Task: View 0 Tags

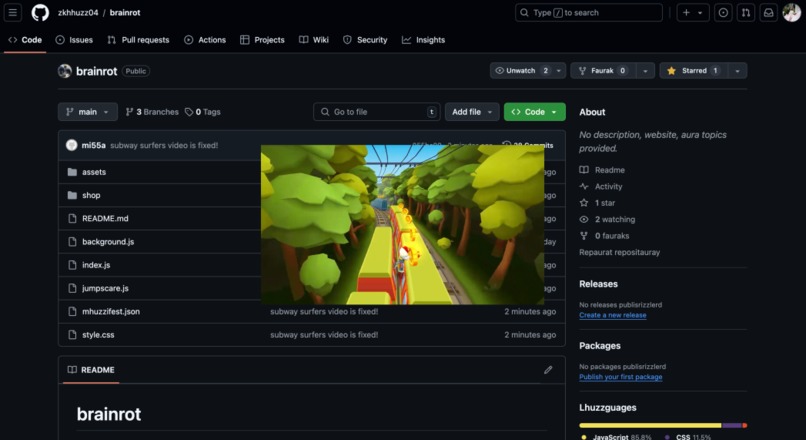Action: pos(203,112)
